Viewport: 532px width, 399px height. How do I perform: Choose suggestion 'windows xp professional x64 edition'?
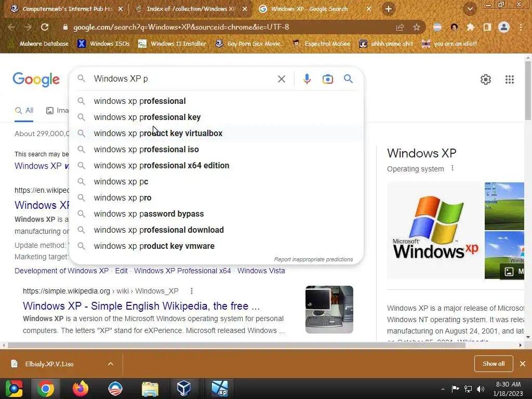pyautogui.click(x=216, y=166)
